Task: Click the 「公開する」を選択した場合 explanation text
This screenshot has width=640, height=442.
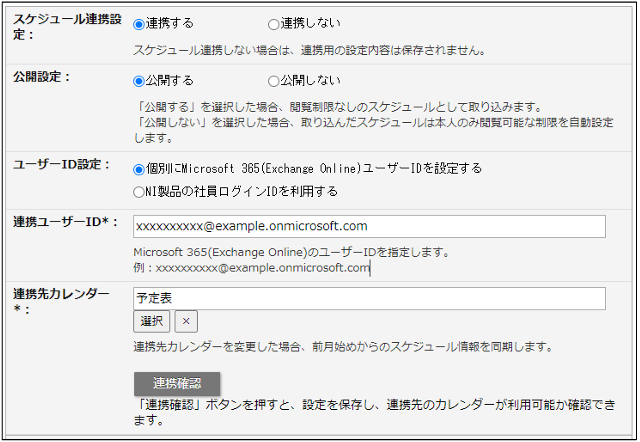Action: click(338, 107)
